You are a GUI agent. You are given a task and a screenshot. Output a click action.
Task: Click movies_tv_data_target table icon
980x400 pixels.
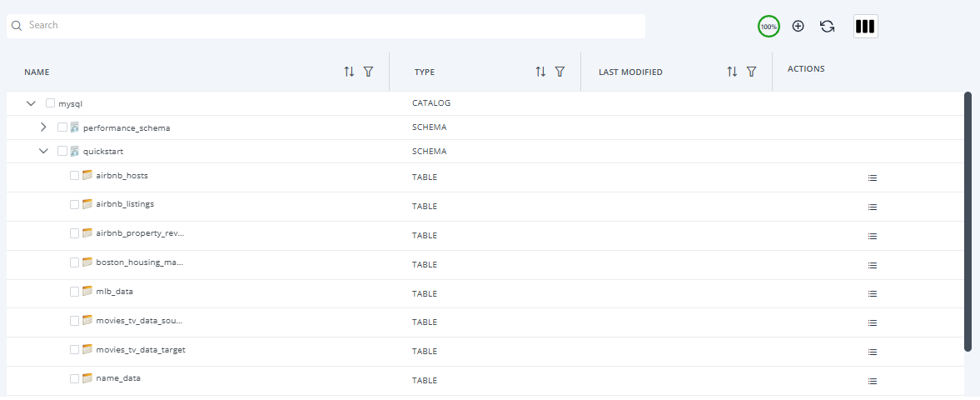pyautogui.click(x=87, y=349)
